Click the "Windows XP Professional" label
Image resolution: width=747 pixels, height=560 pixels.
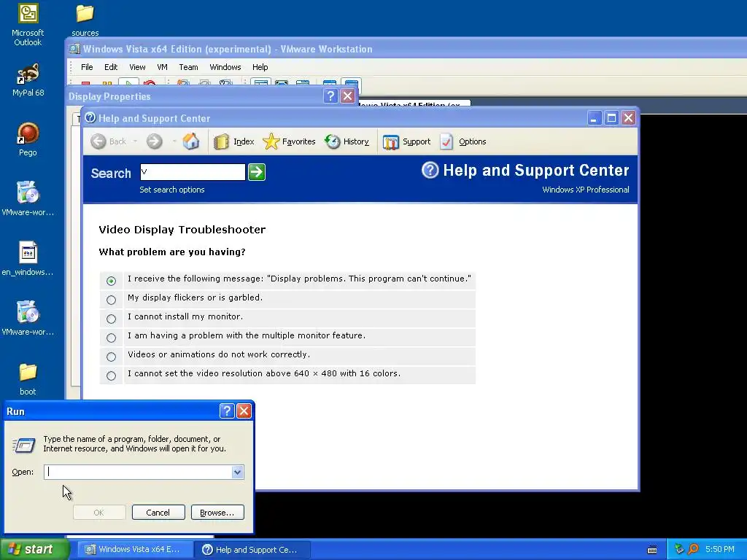point(586,190)
